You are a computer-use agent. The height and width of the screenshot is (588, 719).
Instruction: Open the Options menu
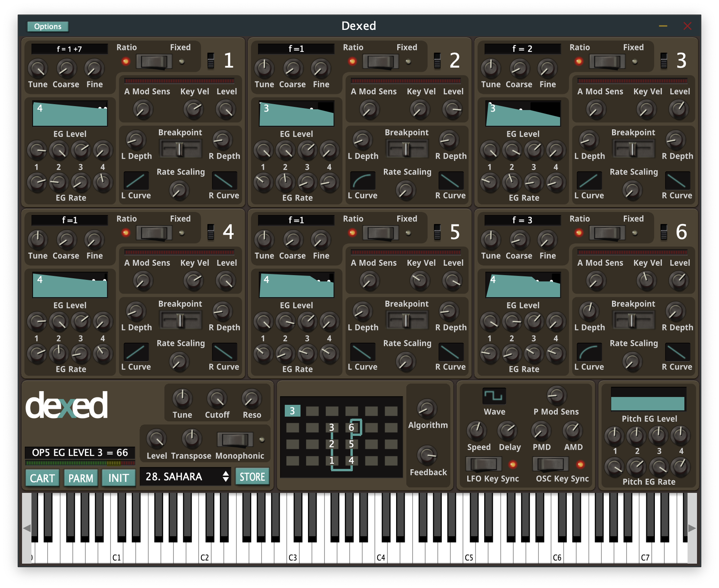(48, 26)
